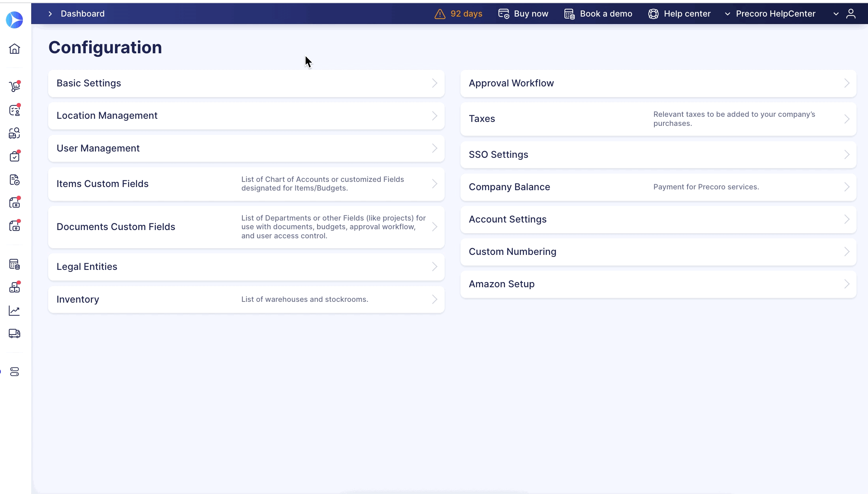The height and width of the screenshot is (494, 868).
Task: Click the chevron on the Company Balance row
Action: pyautogui.click(x=847, y=187)
